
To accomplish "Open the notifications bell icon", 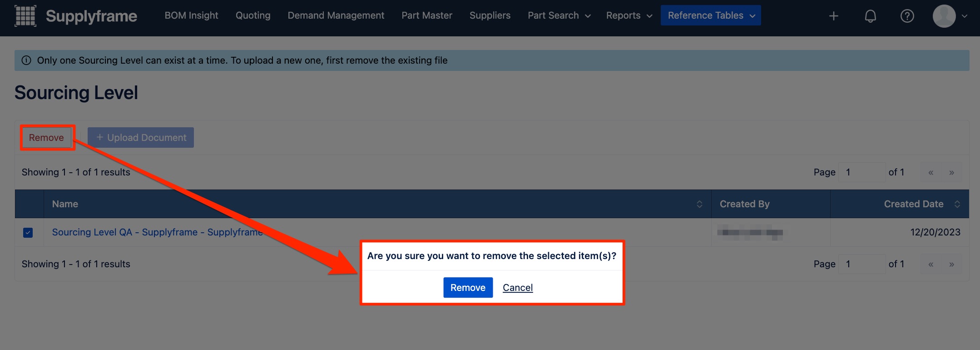I will coord(870,16).
